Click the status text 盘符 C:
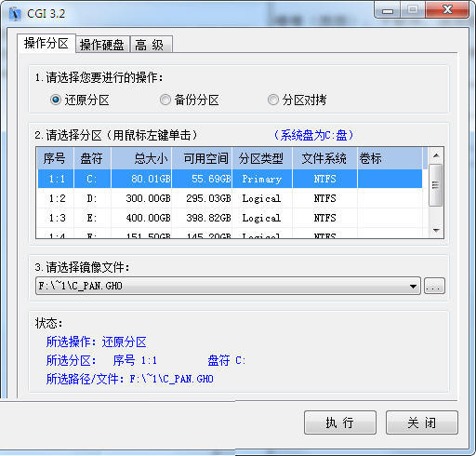This screenshot has width=476, height=456. click(x=226, y=360)
